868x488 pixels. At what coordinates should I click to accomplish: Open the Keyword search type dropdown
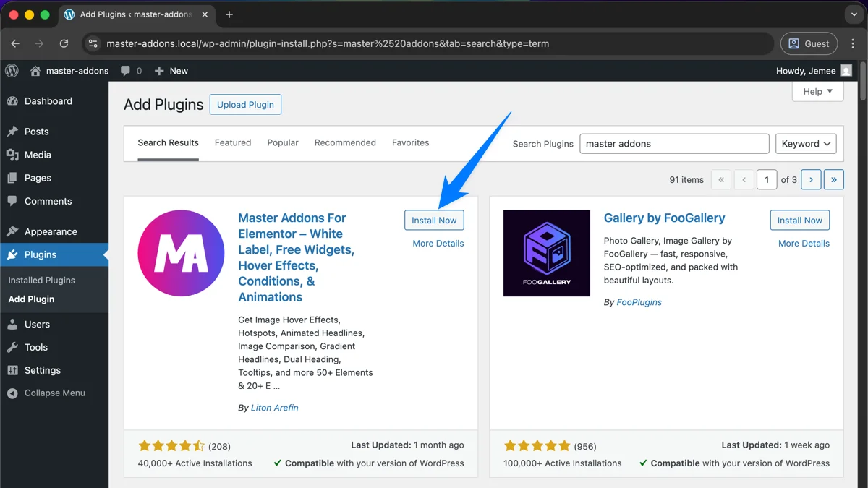point(805,143)
